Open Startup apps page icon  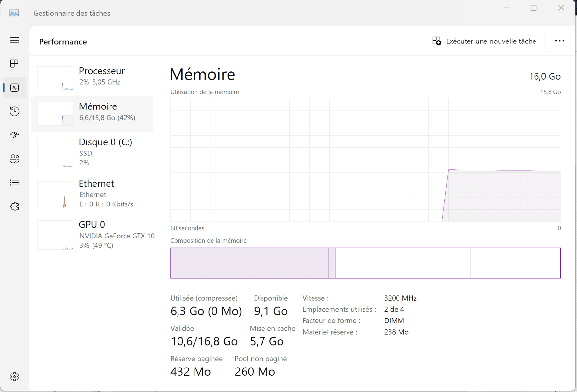[14, 135]
